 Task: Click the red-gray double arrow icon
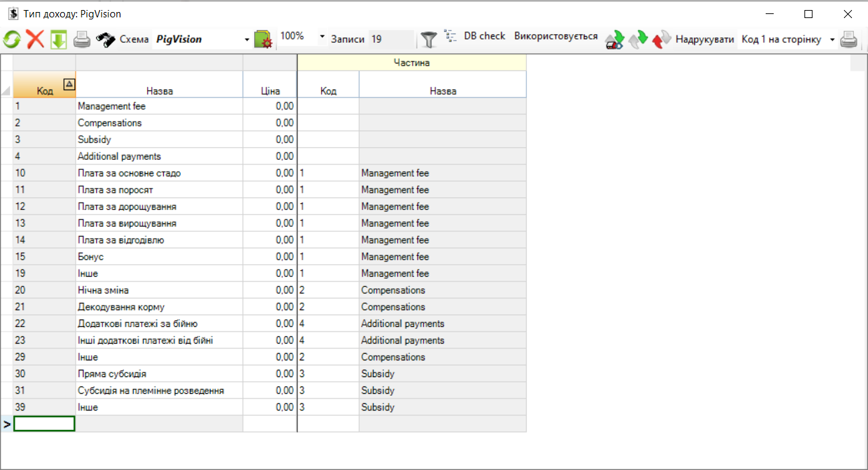click(x=661, y=40)
